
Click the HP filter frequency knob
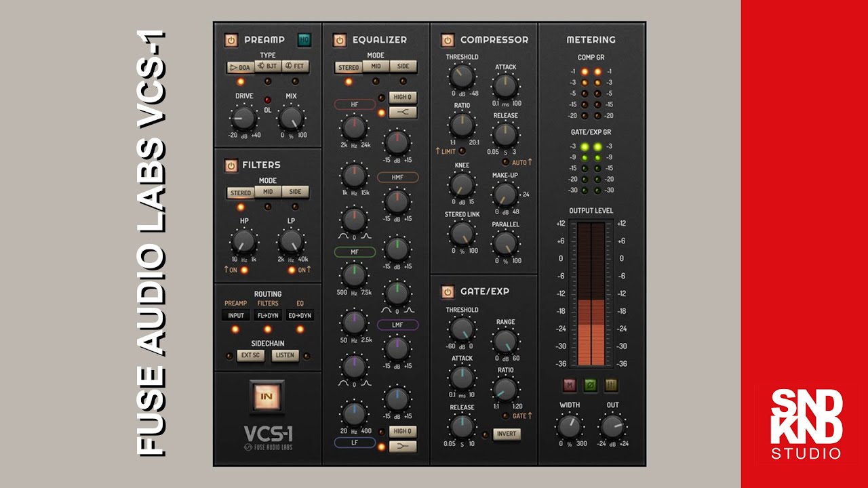(243, 241)
